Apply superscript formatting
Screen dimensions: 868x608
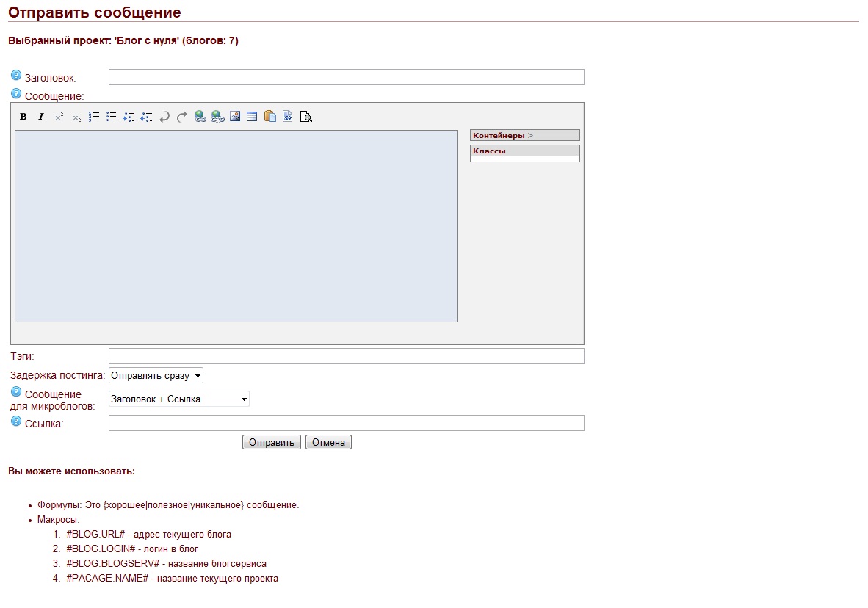[x=59, y=117]
